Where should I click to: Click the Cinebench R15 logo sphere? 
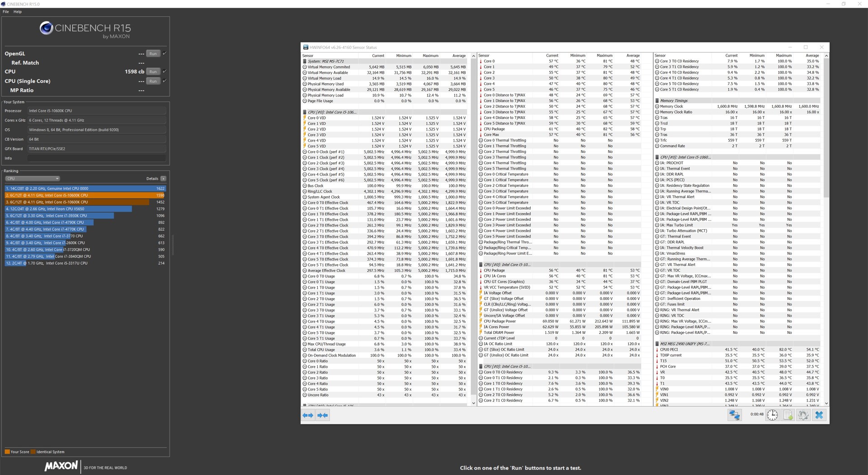(x=46, y=28)
